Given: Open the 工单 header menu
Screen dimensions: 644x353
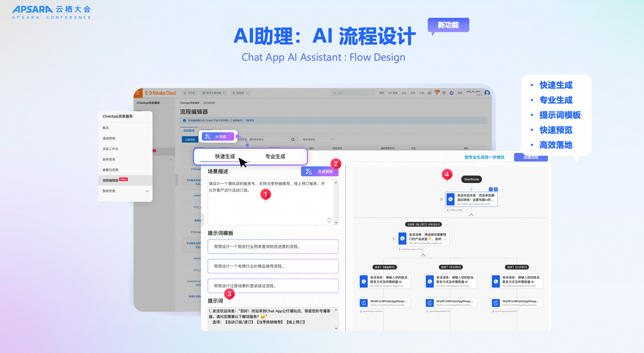Looking at the screenshot, I should click(421, 93).
